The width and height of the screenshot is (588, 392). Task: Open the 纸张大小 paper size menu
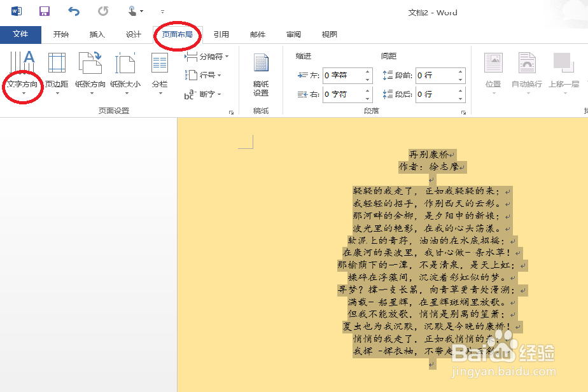pyautogui.click(x=125, y=73)
